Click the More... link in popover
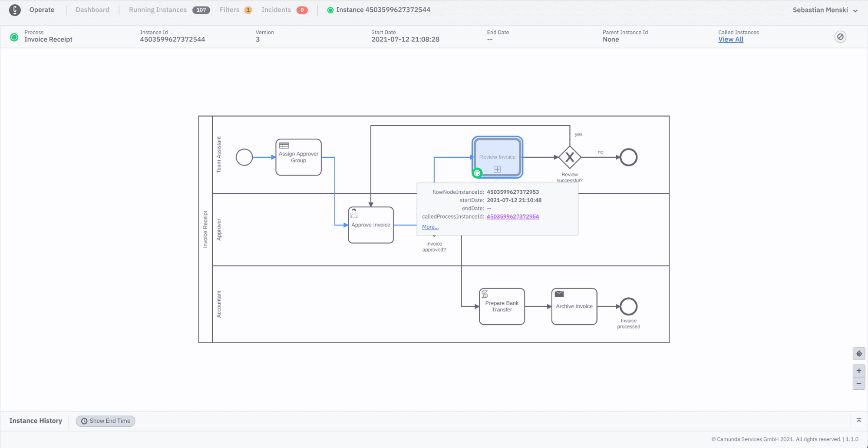 [x=430, y=227]
